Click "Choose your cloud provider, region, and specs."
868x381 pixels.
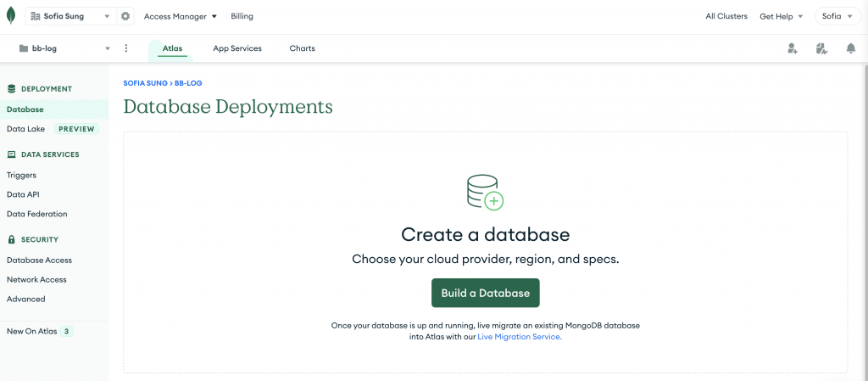tap(486, 259)
